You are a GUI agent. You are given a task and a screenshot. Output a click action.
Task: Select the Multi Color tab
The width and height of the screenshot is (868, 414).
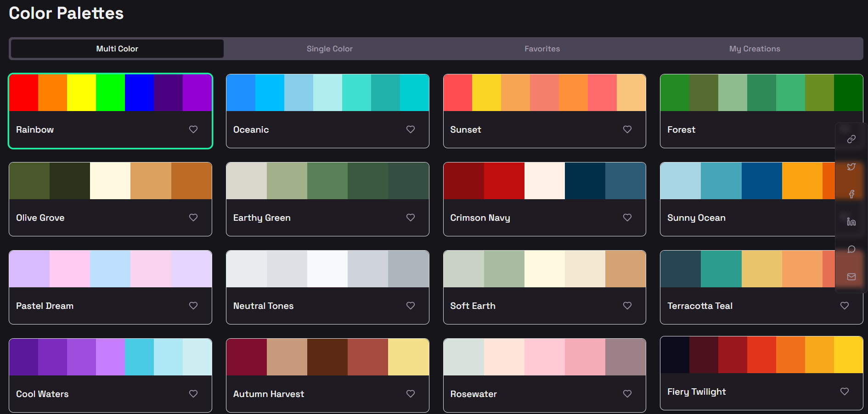[117, 49]
